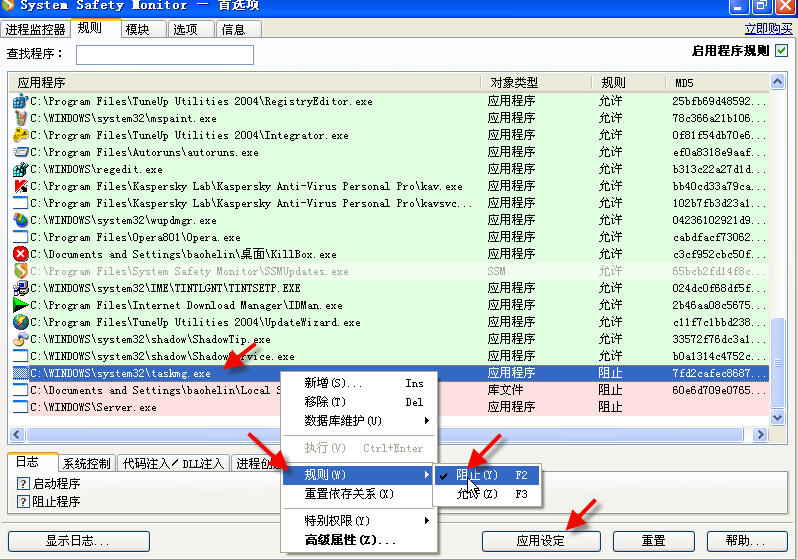Choose 移除 (T) from context menu
The height and width of the screenshot is (560, 798).
[359, 402]
